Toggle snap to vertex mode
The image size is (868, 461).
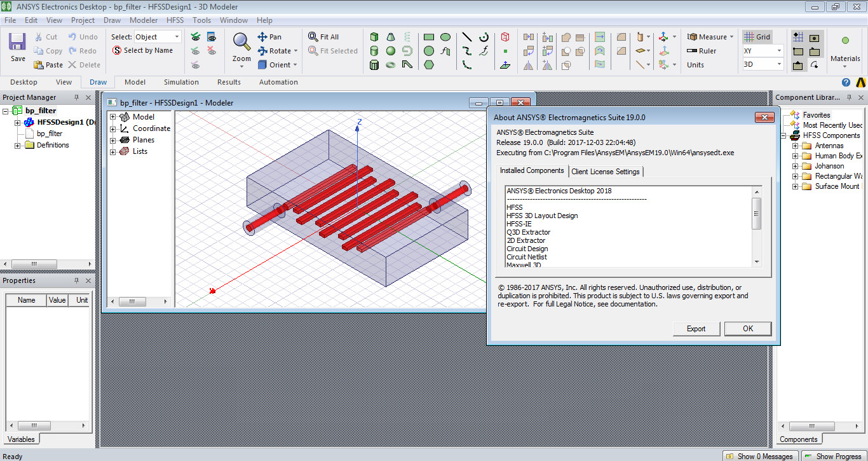(798, 51)
